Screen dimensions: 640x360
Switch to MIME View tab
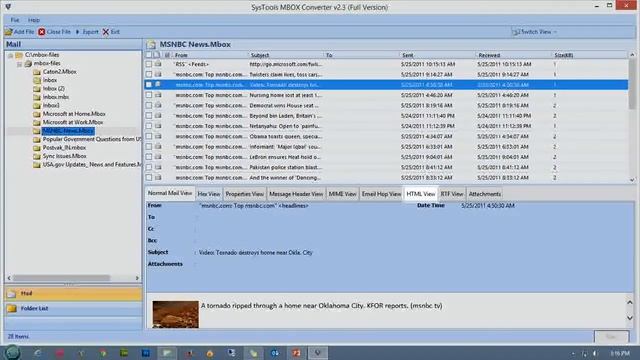342,194
